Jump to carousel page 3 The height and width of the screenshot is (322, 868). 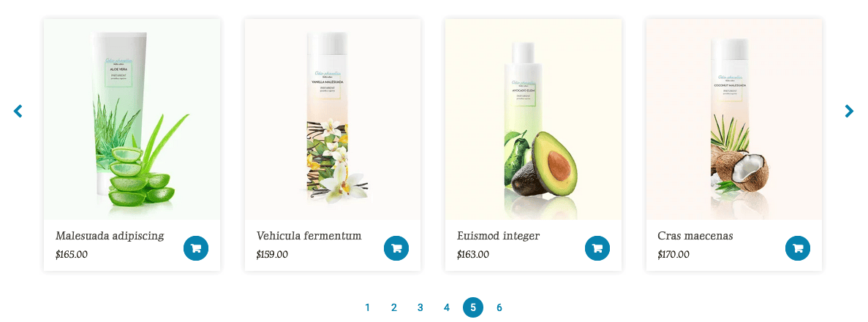(x=420, y=307)
